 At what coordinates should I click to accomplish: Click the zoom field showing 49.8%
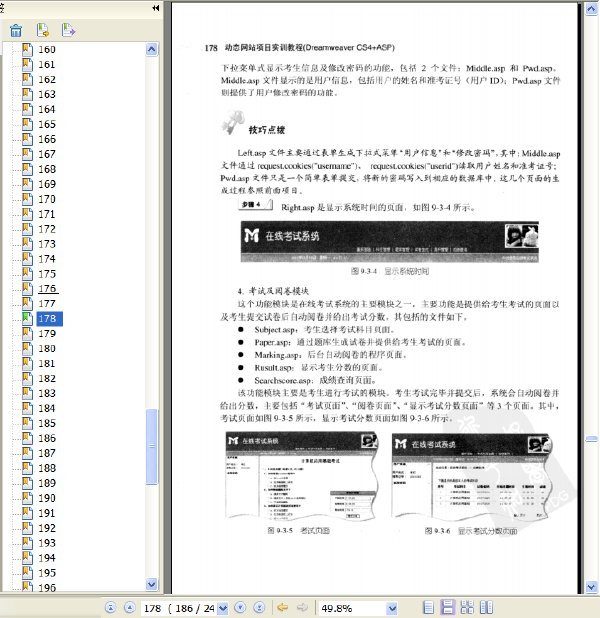click(352, 608)
